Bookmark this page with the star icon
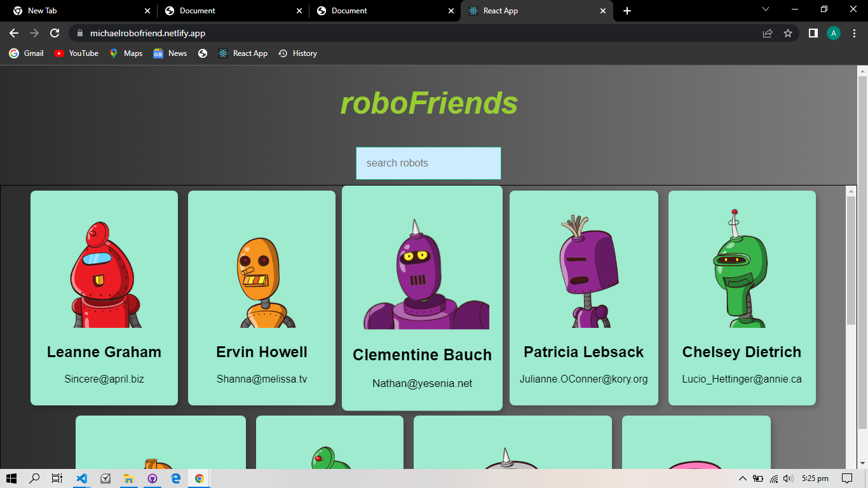 [x=788, y=33]
